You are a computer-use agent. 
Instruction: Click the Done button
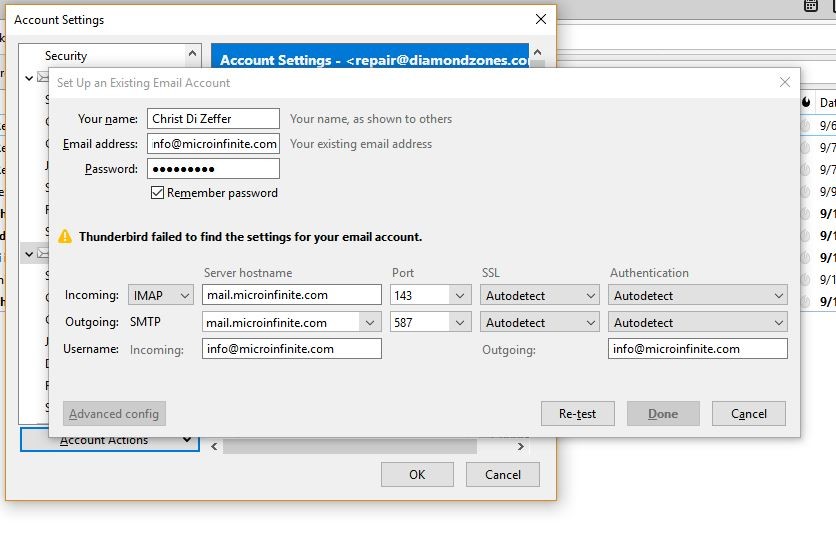[663, 413]
